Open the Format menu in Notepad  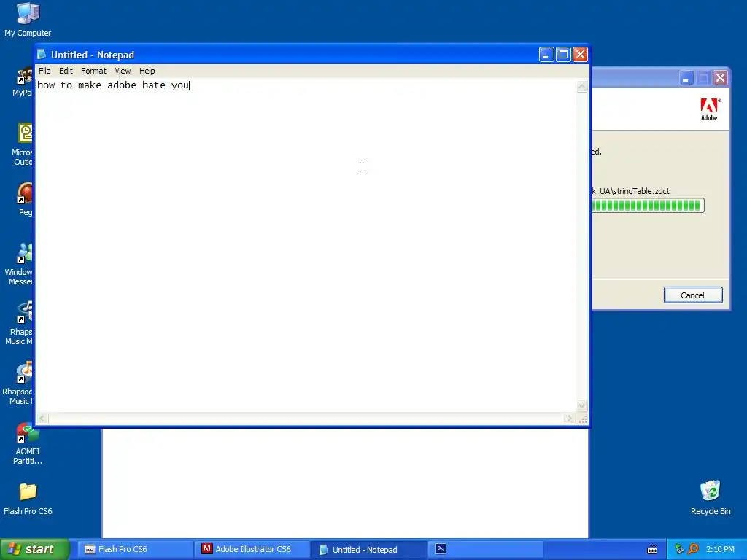click(93, 71)
